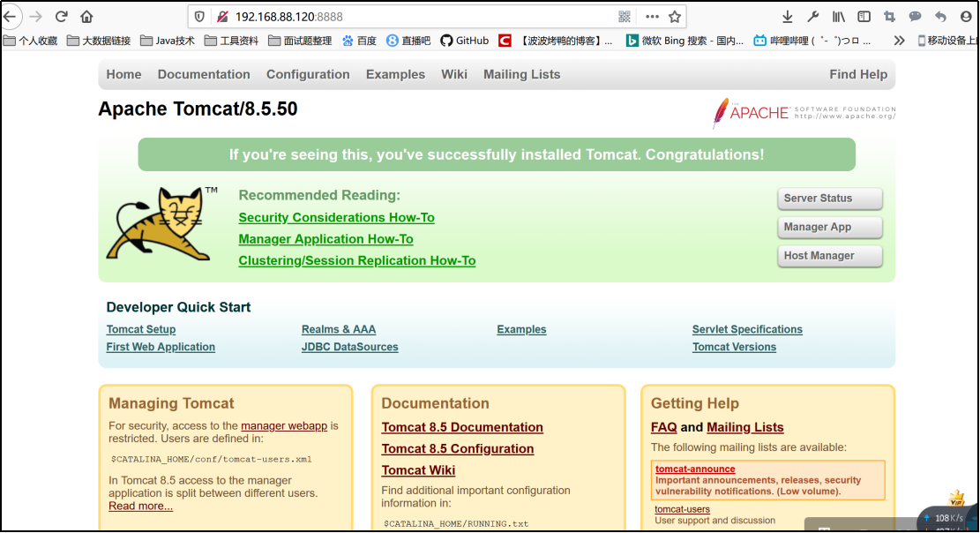Click the insecure connection lock icon

(x=222, y=17)
